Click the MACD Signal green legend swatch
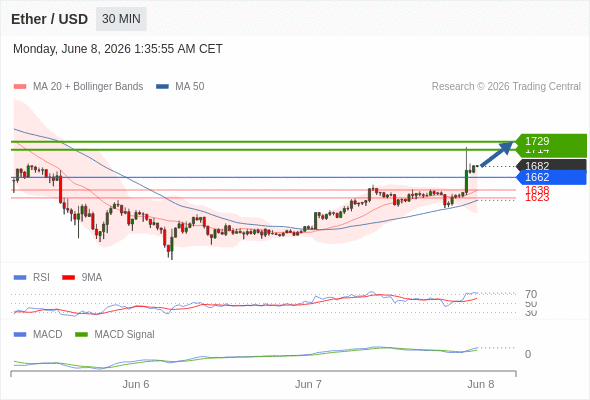This screenshot has height=400, width=590. [x=81, y=335]
